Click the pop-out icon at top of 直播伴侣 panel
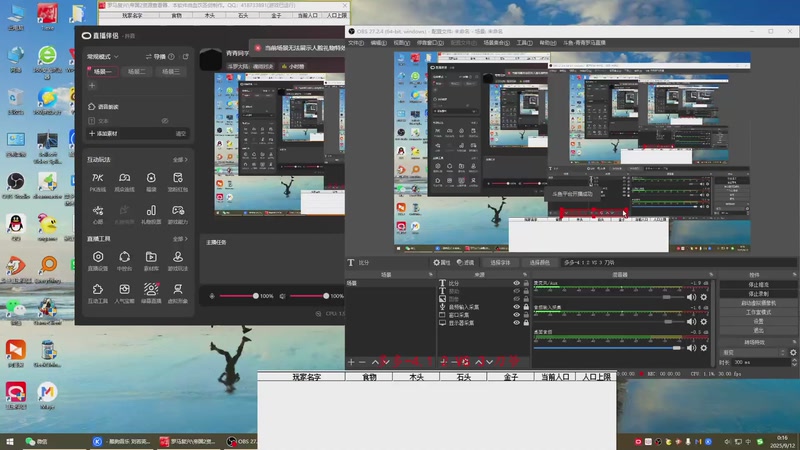This screenshot has height=450, width=800. click(186, 57)
